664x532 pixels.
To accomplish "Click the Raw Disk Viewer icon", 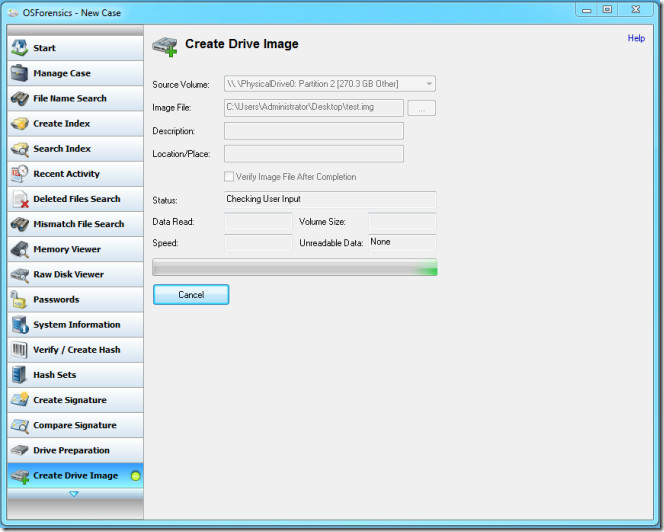I will pyautogui.click(x=19, y=274).
